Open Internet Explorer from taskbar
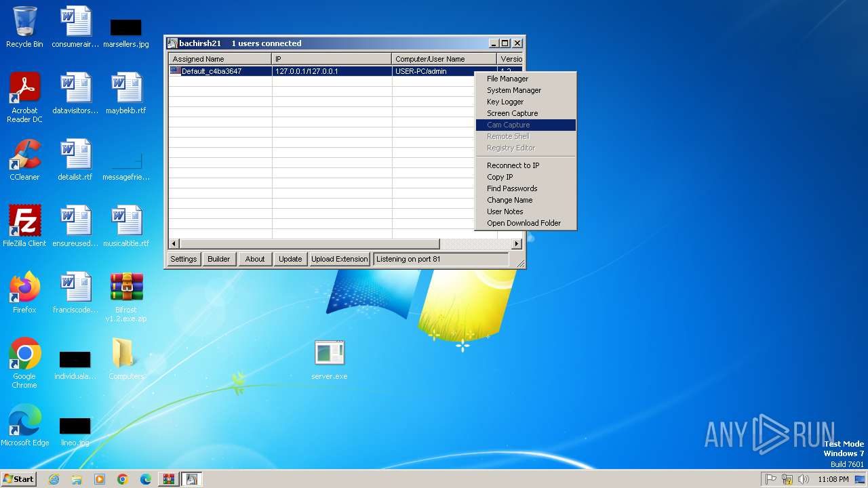868x488 pixels. pos(54,479)
